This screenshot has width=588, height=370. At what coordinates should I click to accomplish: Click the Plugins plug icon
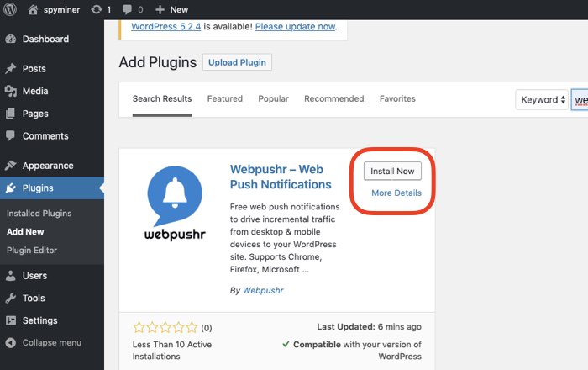tap(11, 188)
